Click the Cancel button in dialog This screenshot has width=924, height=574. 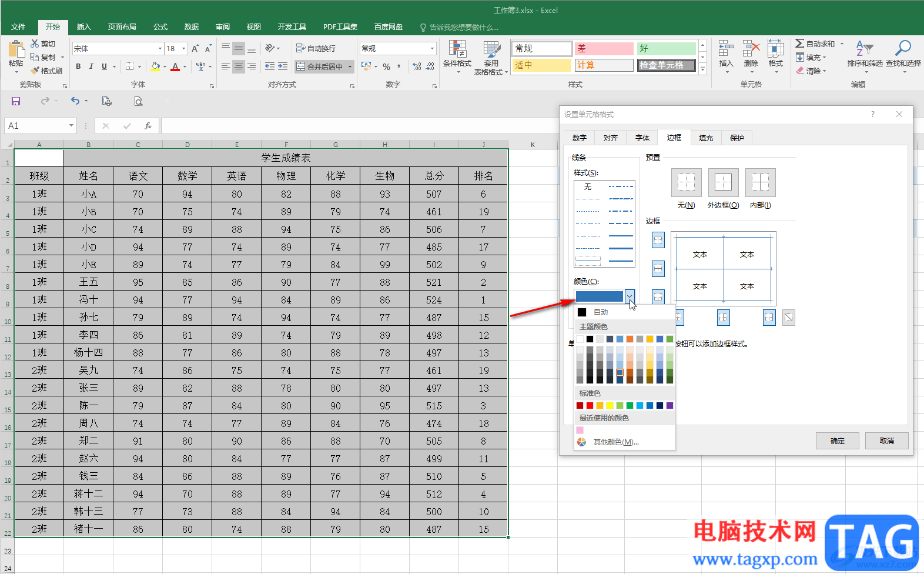(886, 440)
